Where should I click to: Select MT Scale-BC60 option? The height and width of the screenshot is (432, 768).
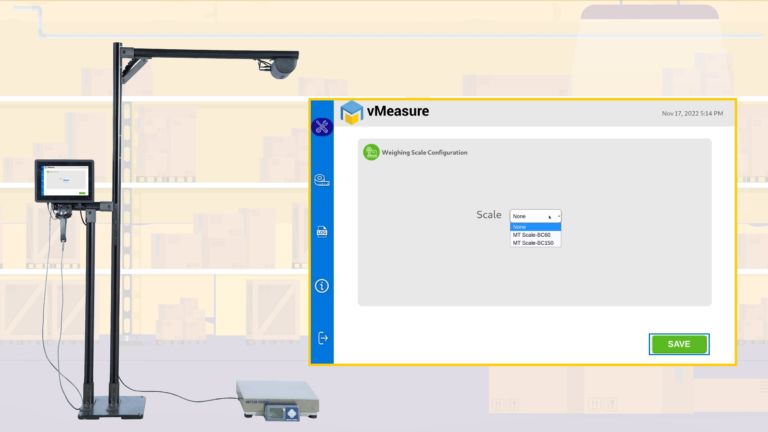(535, 235)
